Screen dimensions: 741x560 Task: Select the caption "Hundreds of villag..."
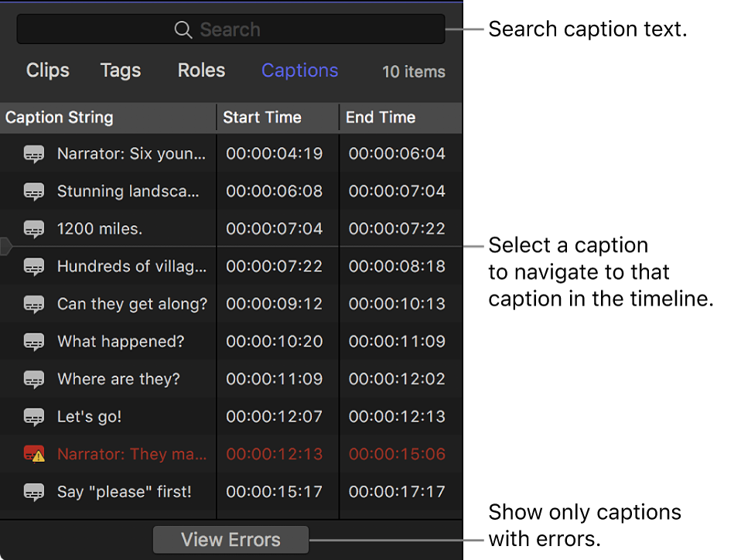pos(131,266)
